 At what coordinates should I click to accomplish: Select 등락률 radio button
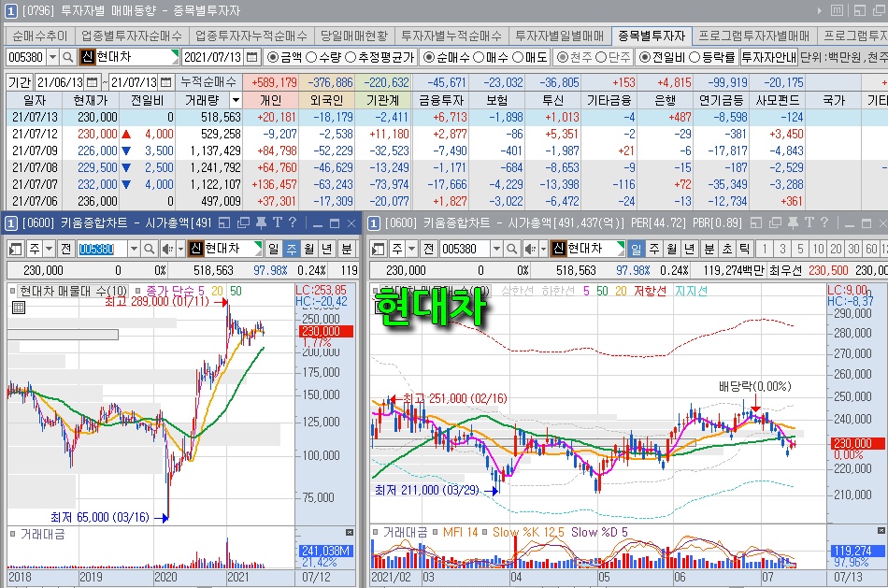[695, 57]
